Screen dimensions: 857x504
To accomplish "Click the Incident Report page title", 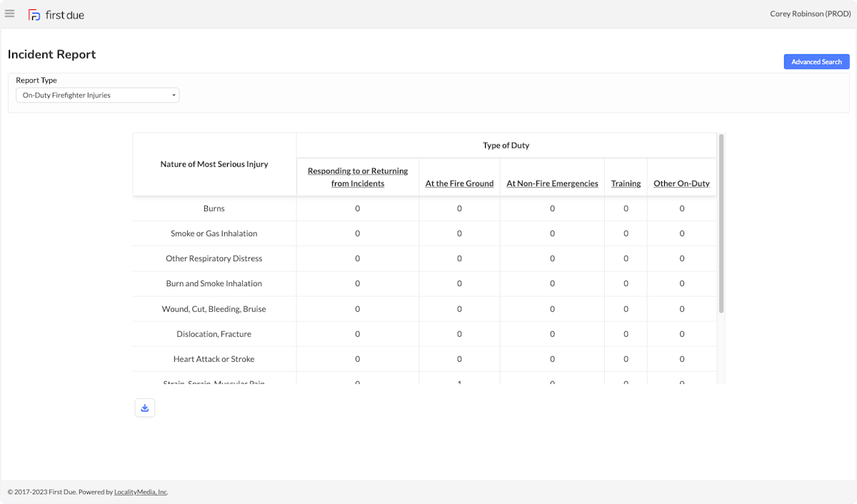I will [x=51, y=54].
